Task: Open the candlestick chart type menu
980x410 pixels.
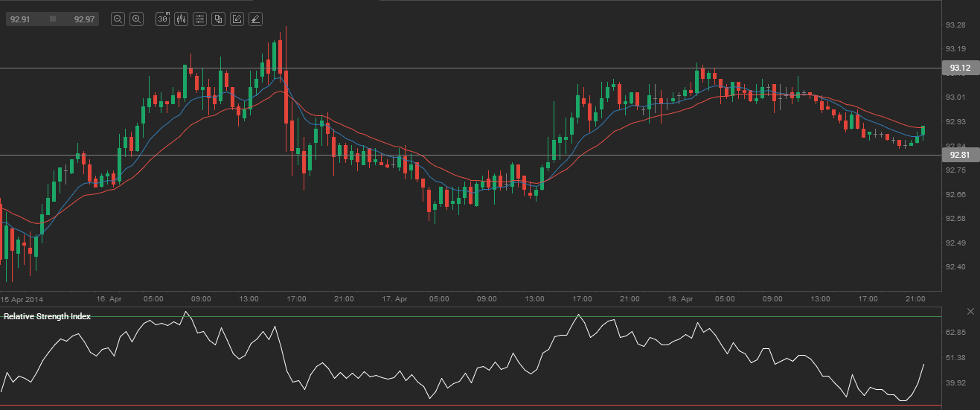Action: (181, 19)
